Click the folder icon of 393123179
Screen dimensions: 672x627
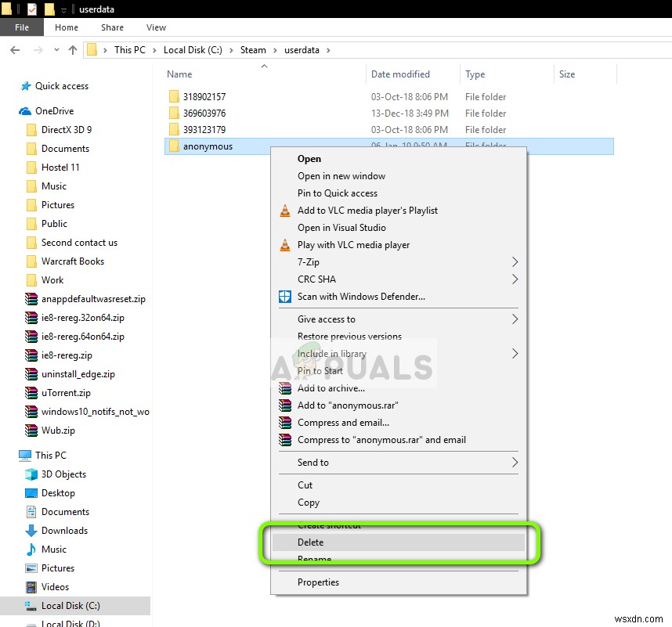pyautogui.click(x=174, y=129)
